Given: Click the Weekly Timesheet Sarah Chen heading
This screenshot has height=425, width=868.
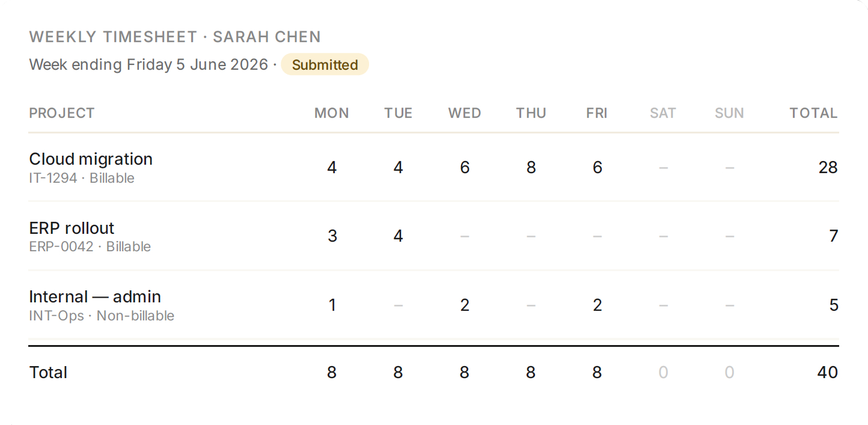Looking at the screenshot, I should coord(175,37).
